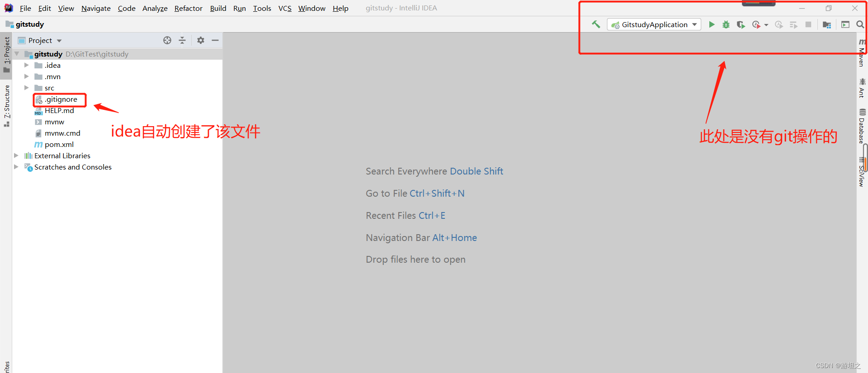This screenshot has width=868, height=373.
Task: Run GitstudyApplication with the green play icon
Action: (x=712, y=24)
